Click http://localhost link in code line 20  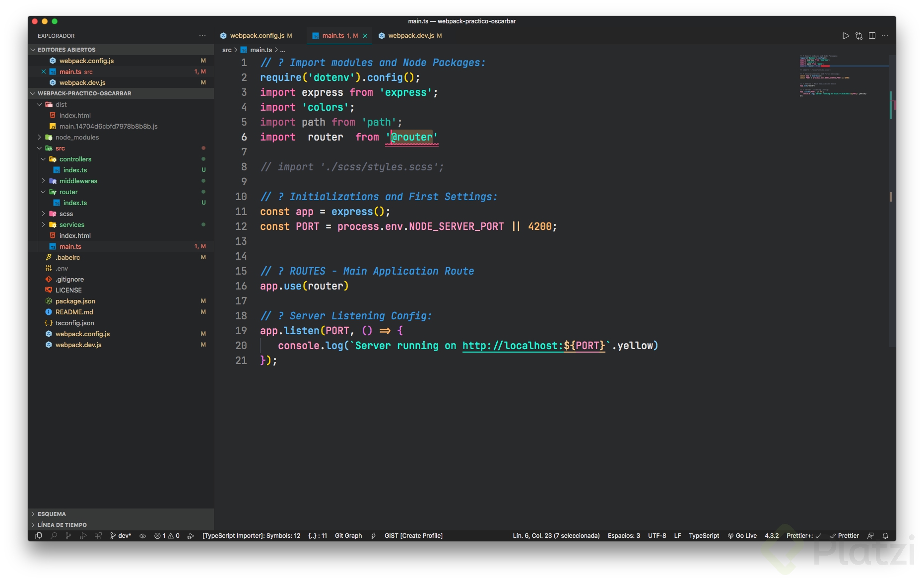click(x=534, y=346)
